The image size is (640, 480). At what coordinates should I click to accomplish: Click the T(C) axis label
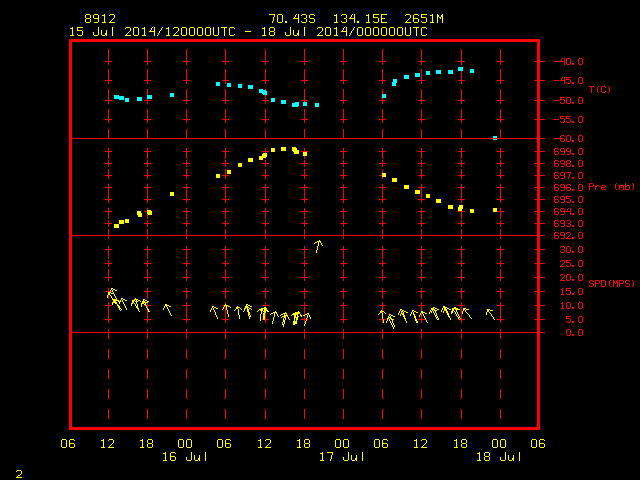click(600, 89)
